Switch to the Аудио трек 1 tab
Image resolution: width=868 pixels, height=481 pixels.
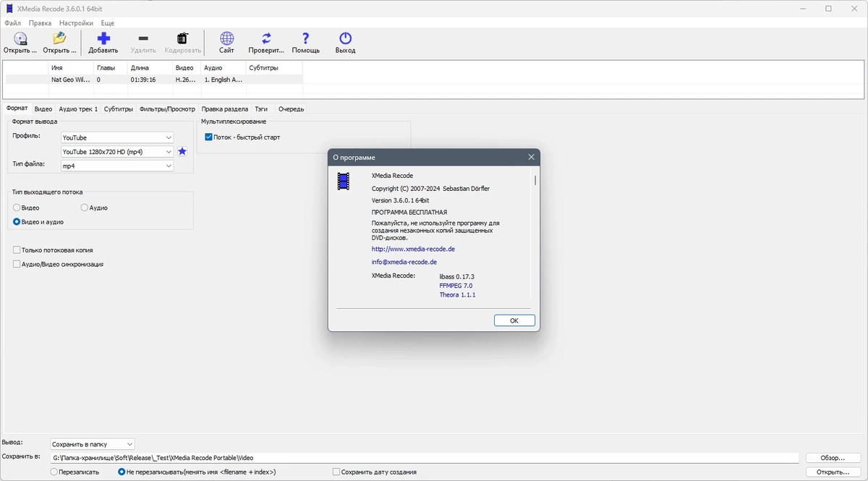click(78, 109)
